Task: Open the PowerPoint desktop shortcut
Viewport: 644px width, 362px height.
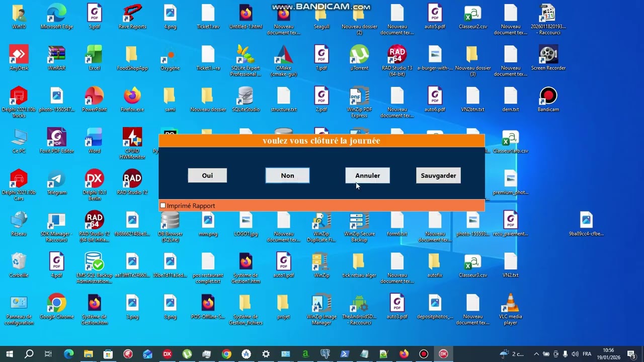Action: tap(94, 100)
